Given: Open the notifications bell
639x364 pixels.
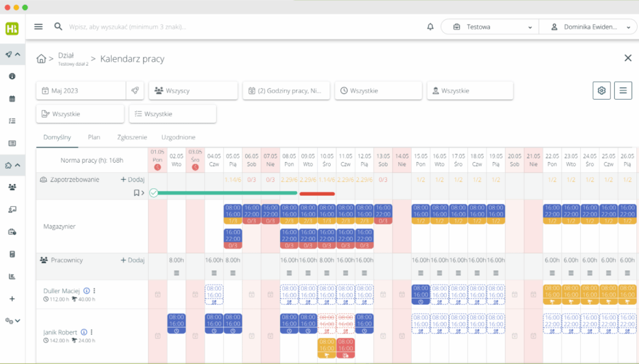Looking at the screenshot, I should (x=430, y=27).
